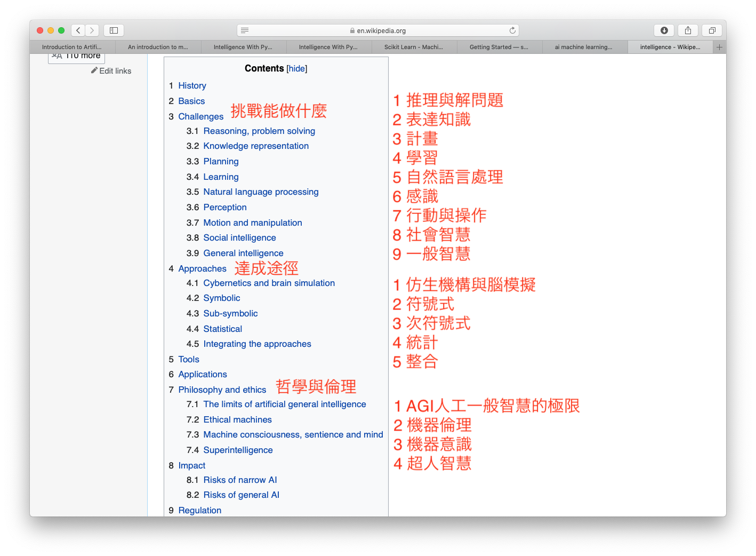This screenshot has height=556, width=756.
Task: Open the Downloads button in toolbar
Action: click(x=664, y=30)
